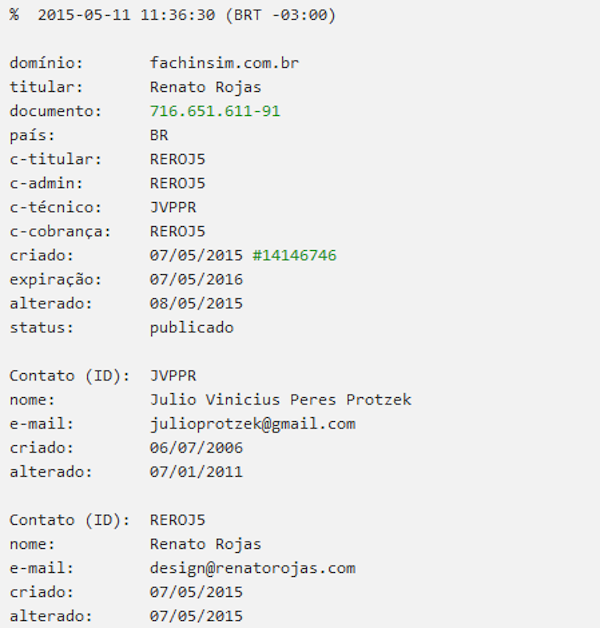Image resolution: width=600 pixels, height=628 pixels.
Task: Click the expiração date 07/05/2016
Action: (196, 279)
